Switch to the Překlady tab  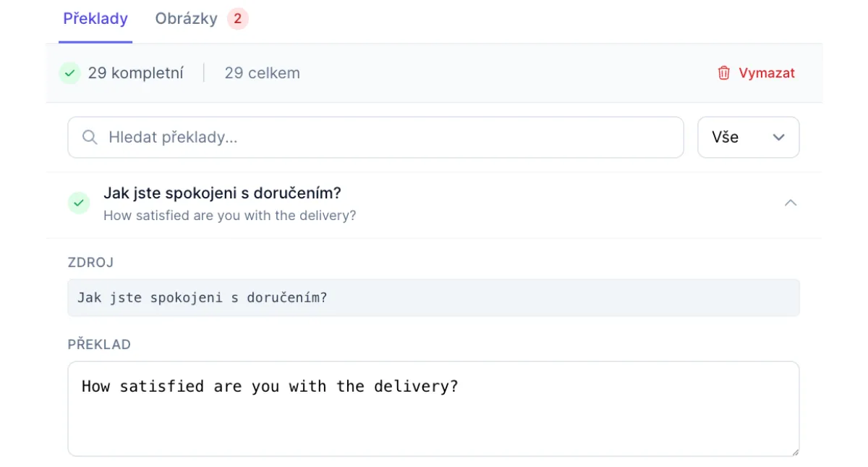pos(95,19)
